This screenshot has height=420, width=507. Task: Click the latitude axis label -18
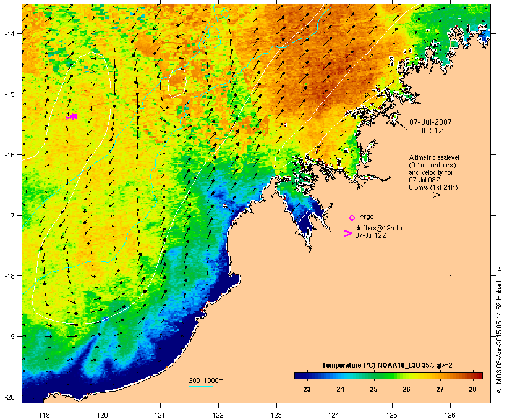pyautogui.click(x=9, y=276)
